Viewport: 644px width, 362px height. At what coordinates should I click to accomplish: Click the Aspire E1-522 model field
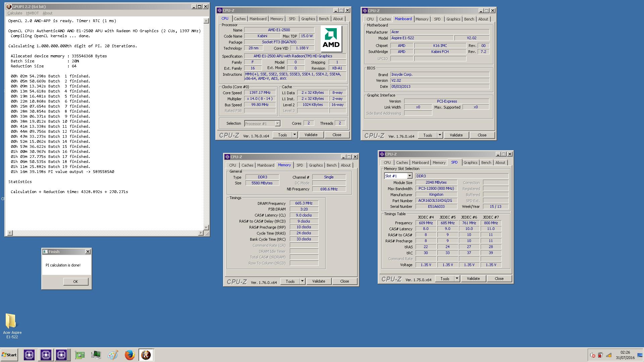pyautogui.click(x=422, y=38)
